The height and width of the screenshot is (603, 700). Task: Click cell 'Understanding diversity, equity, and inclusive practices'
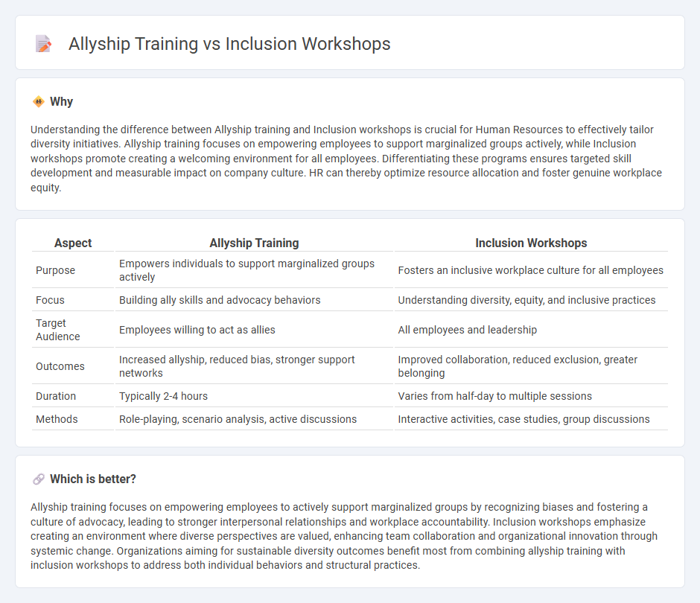tap(531, 300)
